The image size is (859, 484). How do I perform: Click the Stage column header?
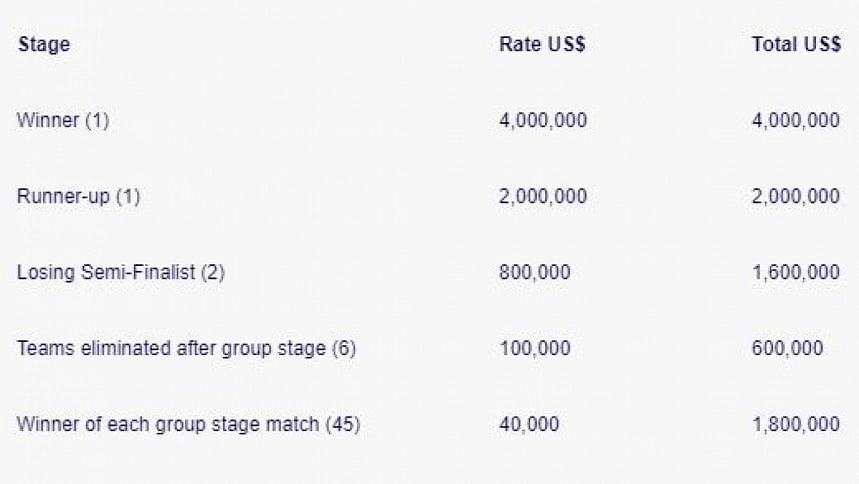point(44,44)
